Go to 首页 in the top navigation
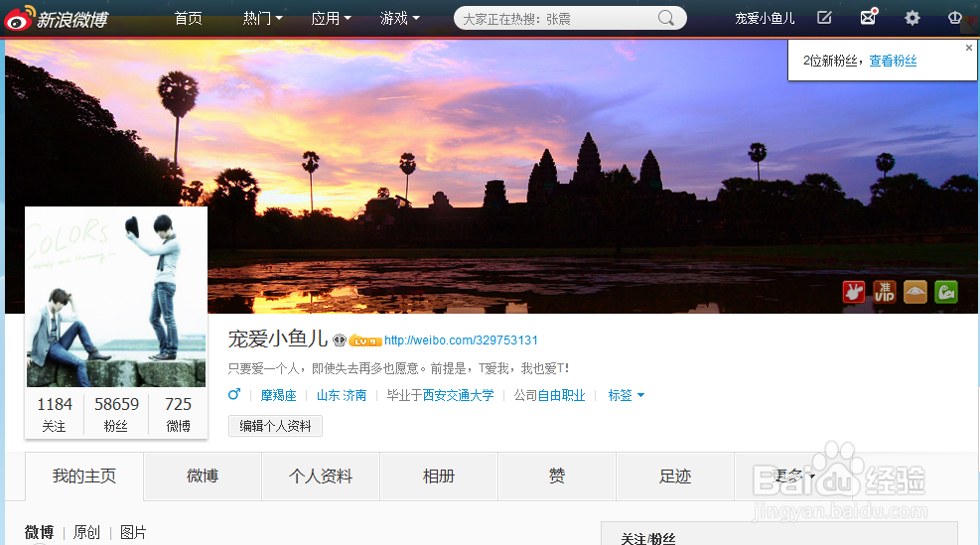The image size is (980, 545). click(188, 18)
